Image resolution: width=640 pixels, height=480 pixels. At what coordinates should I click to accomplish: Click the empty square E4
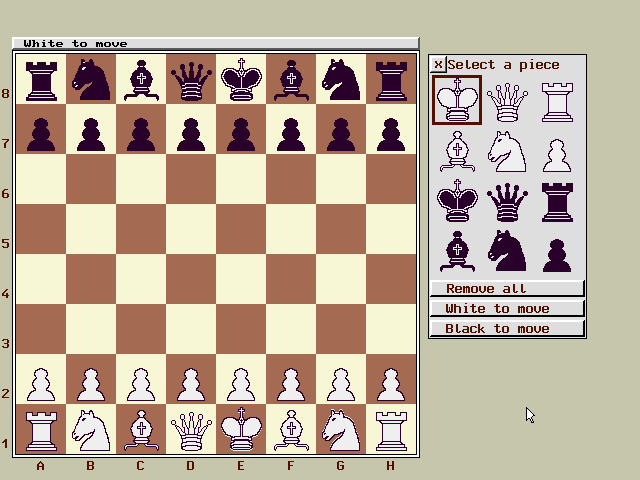coord(241,279)
